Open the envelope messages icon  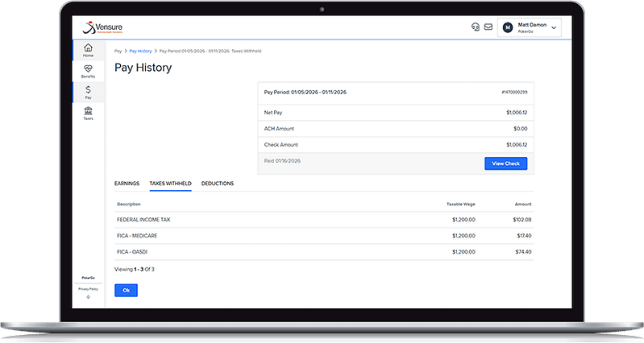488,27
